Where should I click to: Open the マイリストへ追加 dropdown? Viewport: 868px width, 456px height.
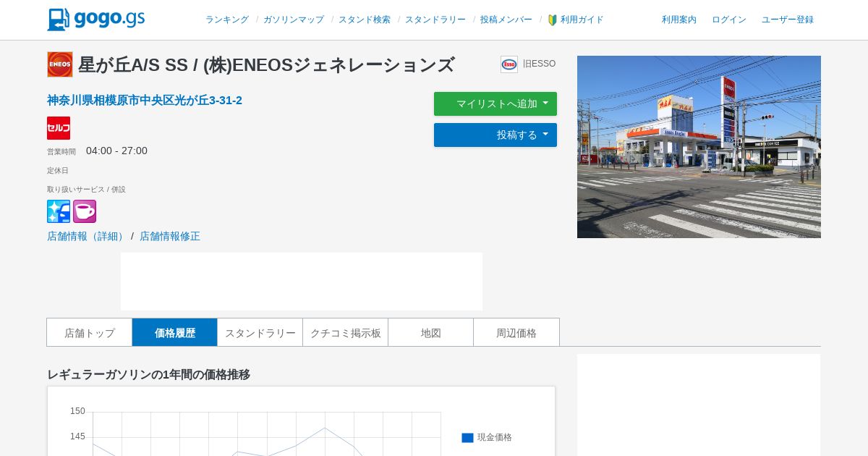point(495,104)
